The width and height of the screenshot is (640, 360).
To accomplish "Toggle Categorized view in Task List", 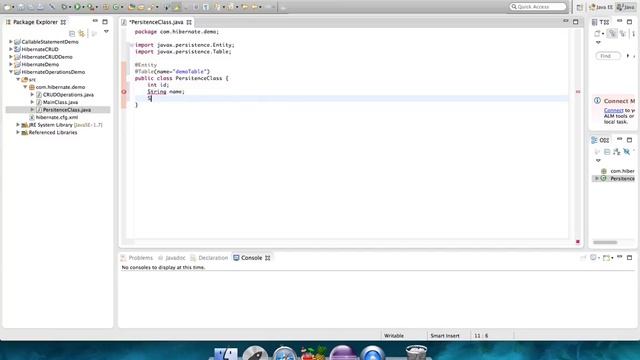I will pyautogui.click(x=612, y=33).
